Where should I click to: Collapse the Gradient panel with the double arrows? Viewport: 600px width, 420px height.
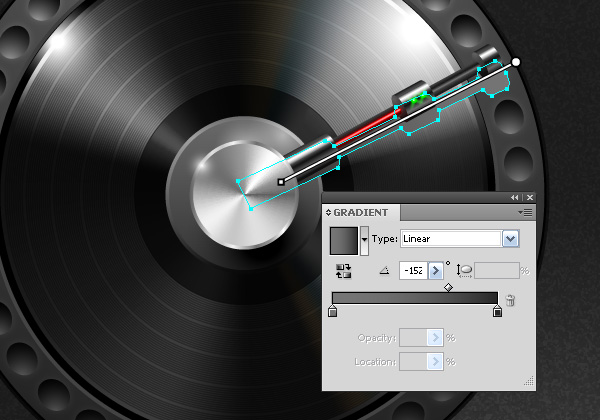(515, 197)
